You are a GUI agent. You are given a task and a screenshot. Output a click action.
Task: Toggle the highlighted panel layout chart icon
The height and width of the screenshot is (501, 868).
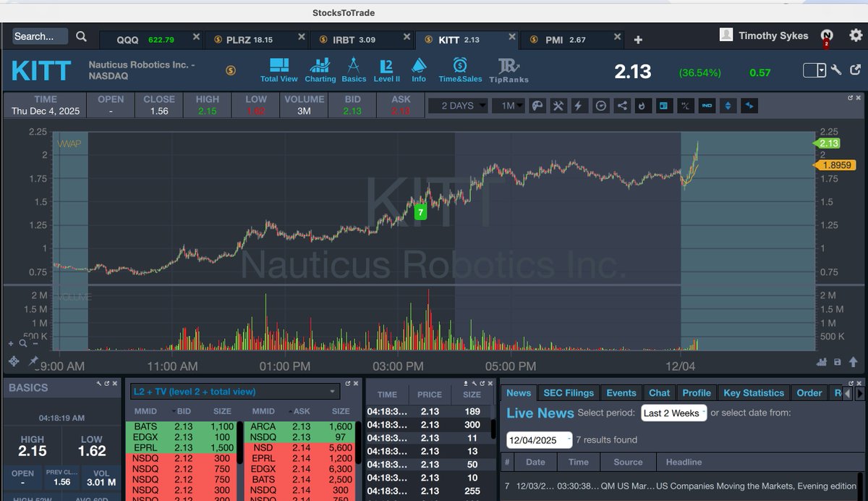pos(663,106)
